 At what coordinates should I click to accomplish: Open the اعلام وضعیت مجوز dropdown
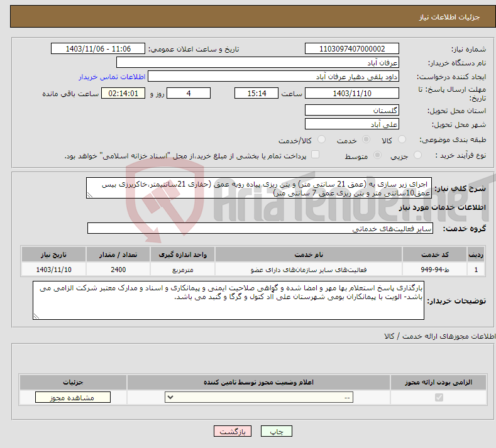259,397
